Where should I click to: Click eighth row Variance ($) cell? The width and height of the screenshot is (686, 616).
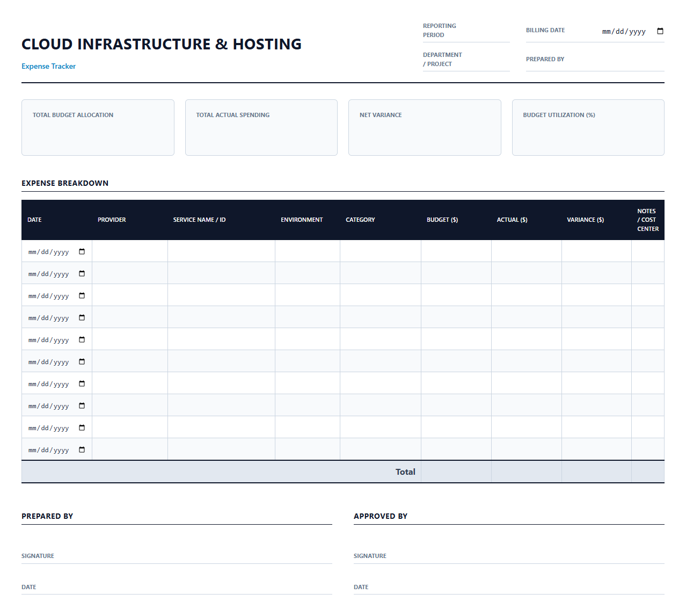(596, 405)
